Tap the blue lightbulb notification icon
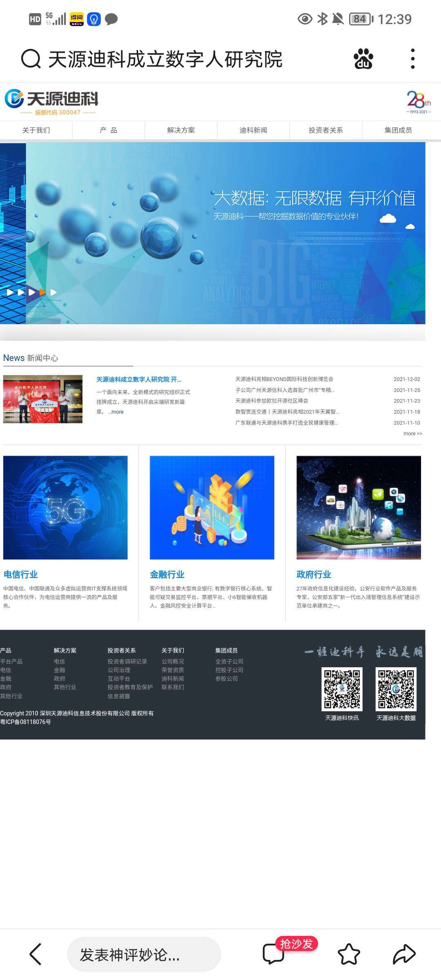Image resolution: width=441 pixels, height=980 pixels. [94, 19]
